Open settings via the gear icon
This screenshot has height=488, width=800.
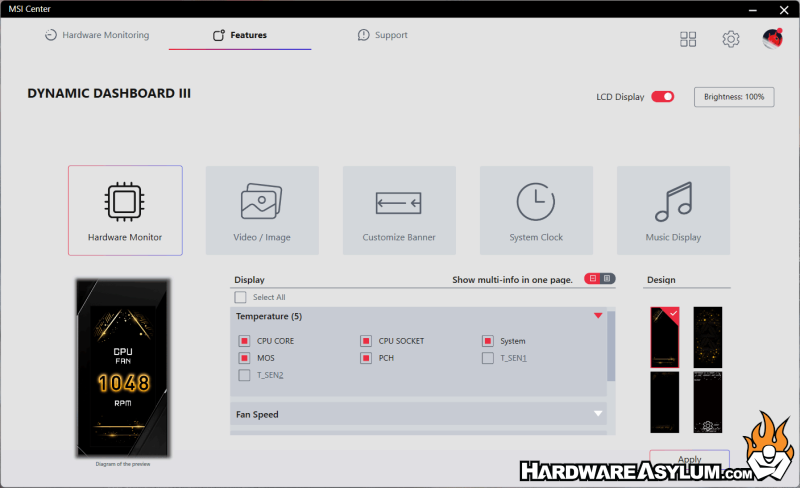click(x=731, y=39)
